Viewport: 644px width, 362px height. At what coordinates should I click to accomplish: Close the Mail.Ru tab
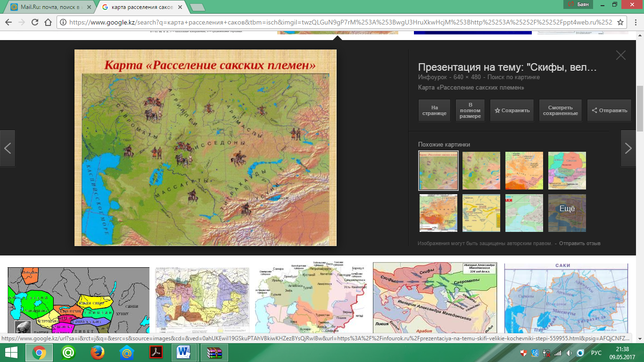[90, 7]
